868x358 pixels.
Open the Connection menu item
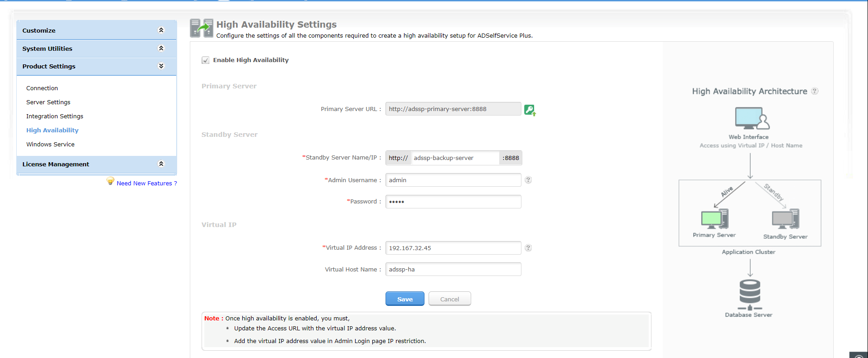pos(42,88)
